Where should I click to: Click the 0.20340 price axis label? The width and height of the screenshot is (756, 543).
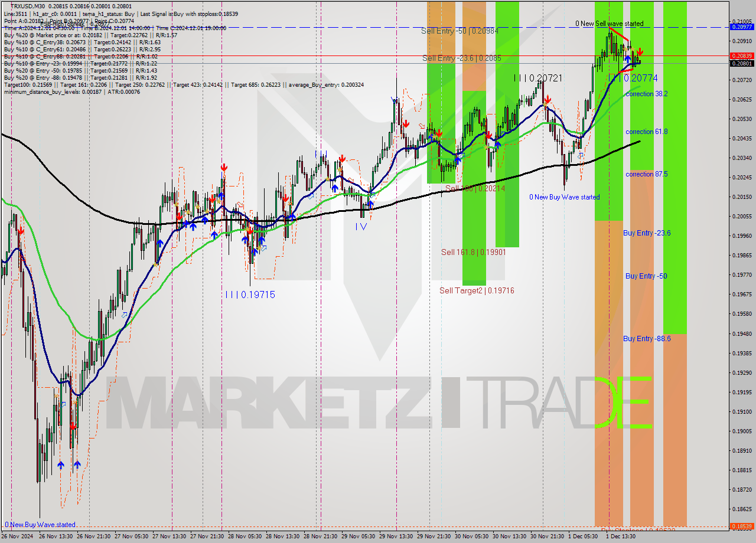(742, 158)
